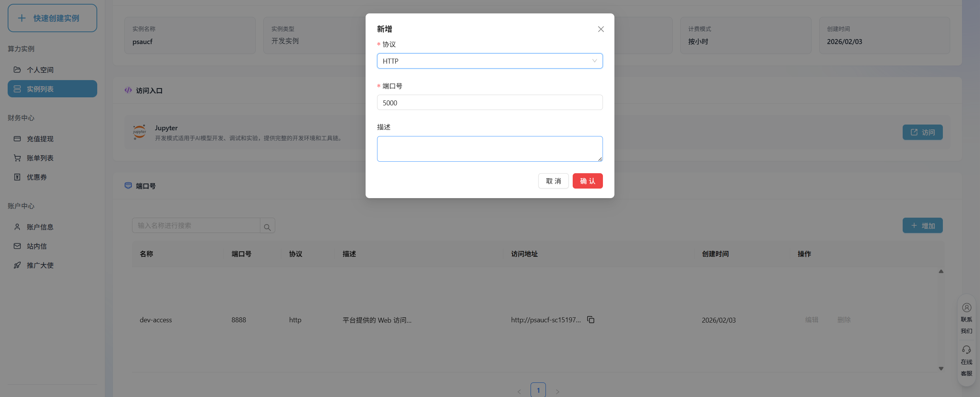Open the HTTP protocol dropdown
980x397 pixels.
pos(490,61)
